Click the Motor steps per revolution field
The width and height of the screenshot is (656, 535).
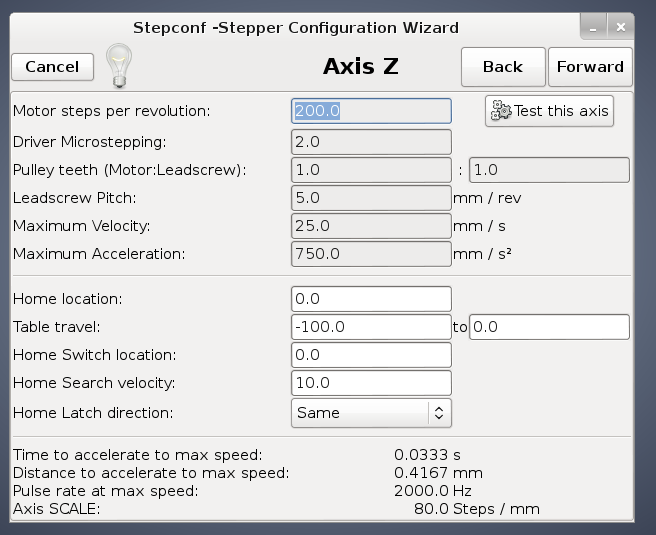pos(371,111)
